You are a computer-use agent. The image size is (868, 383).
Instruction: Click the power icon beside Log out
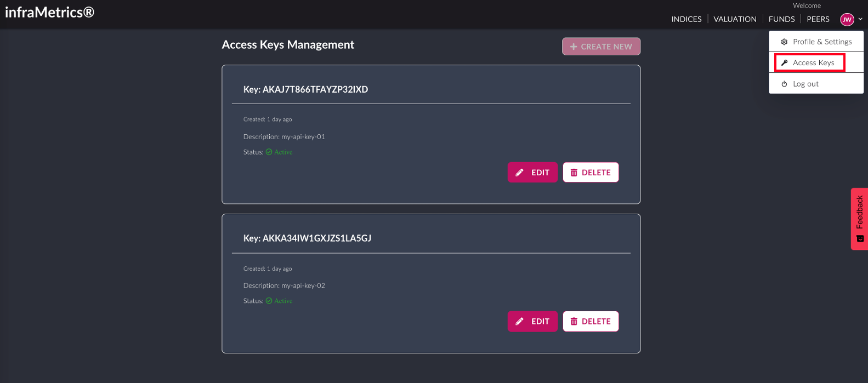coord(784,84)
